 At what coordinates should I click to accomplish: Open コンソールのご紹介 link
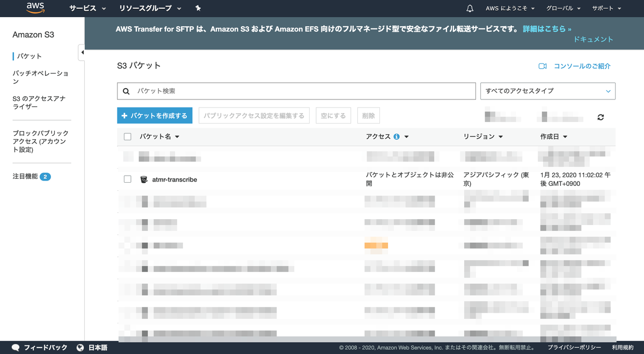(582, 66)
